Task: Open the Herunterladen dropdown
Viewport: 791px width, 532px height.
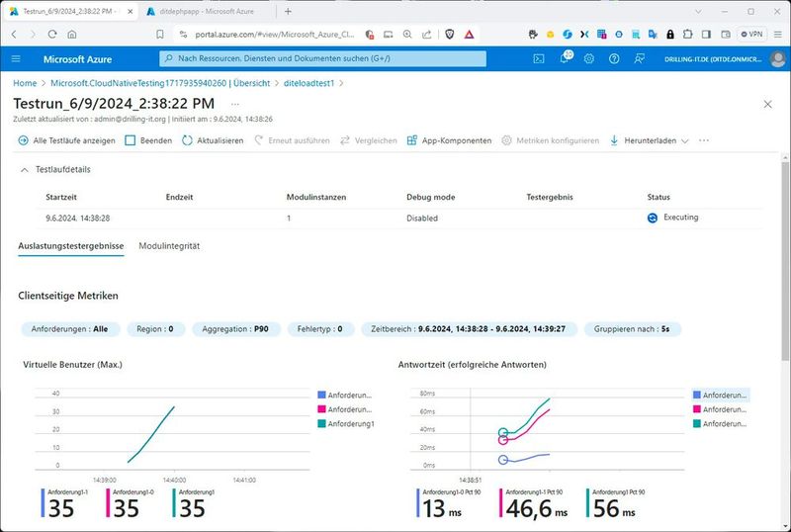Action: tap(649, 140)
